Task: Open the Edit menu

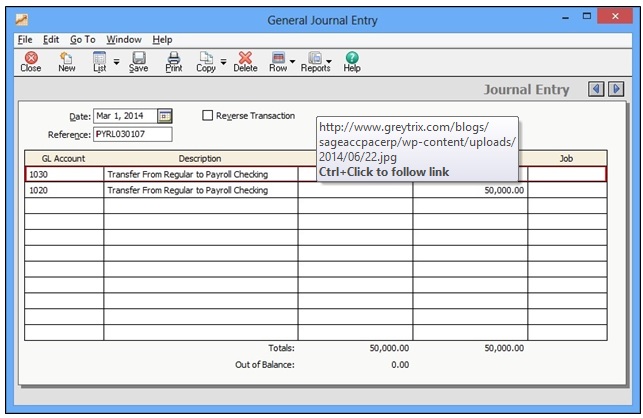Action: [51, 40]
